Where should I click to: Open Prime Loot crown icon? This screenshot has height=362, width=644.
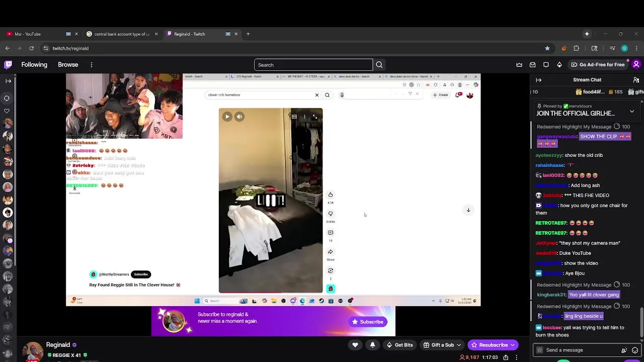pyautogui.click(x=519, y=64)
